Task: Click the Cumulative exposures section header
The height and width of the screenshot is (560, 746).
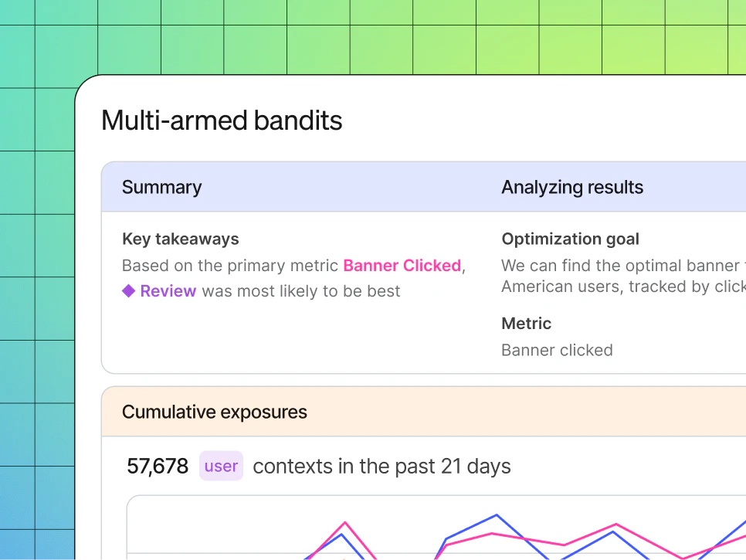Action: click(x=215, y=412)
